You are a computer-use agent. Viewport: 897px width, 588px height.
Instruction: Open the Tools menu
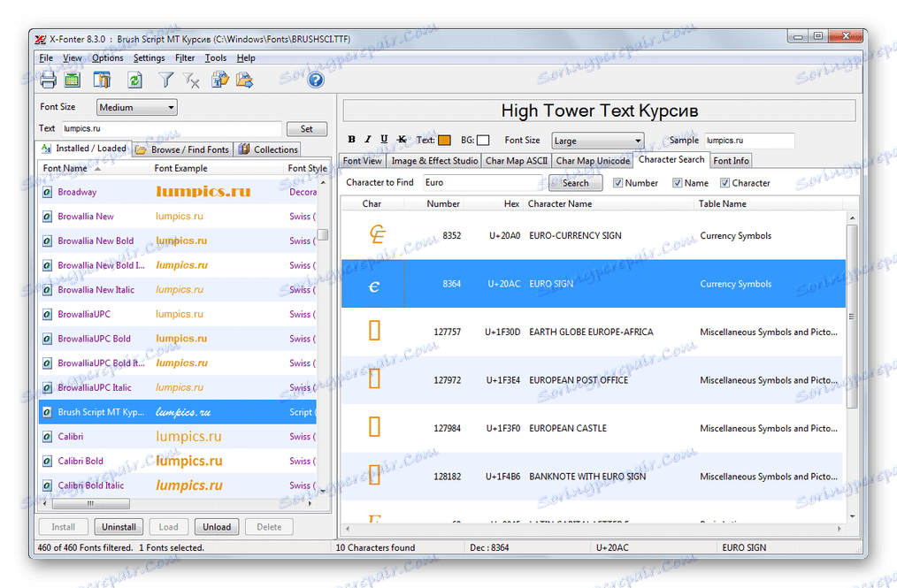216,57
